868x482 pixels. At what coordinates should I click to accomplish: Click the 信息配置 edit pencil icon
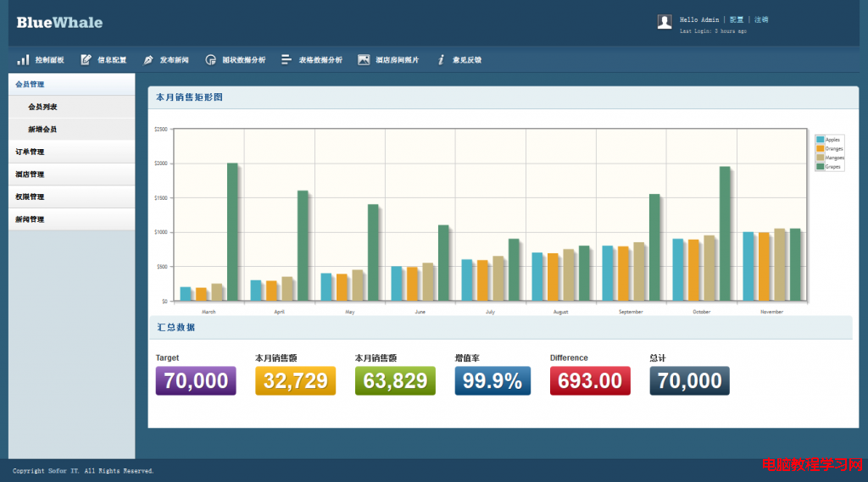86,60
